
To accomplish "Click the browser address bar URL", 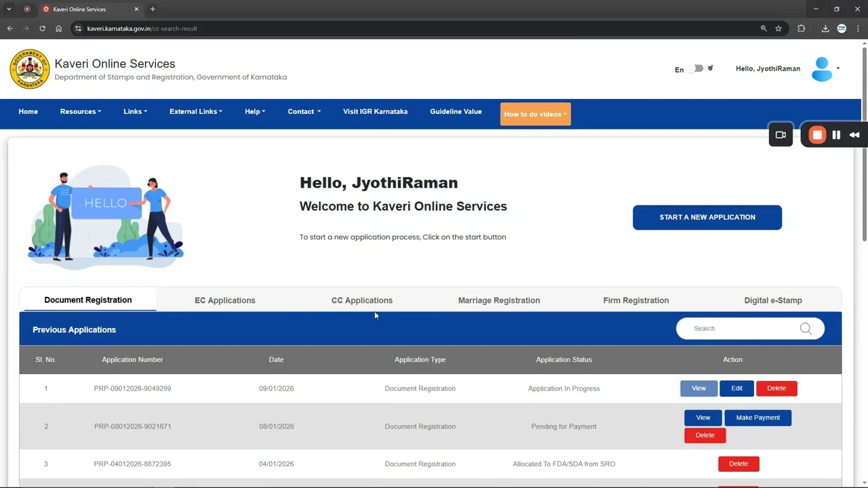I will coord(142,28).
